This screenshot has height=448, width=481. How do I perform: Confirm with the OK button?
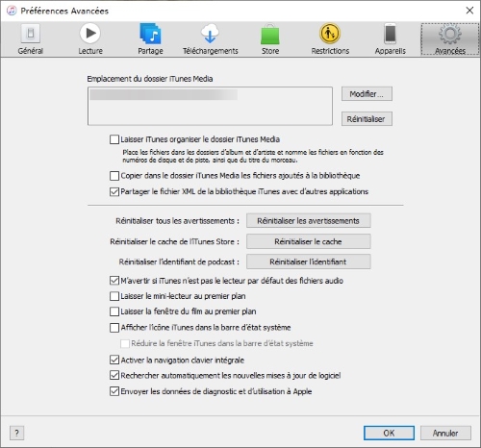click(x=389, y=434)
